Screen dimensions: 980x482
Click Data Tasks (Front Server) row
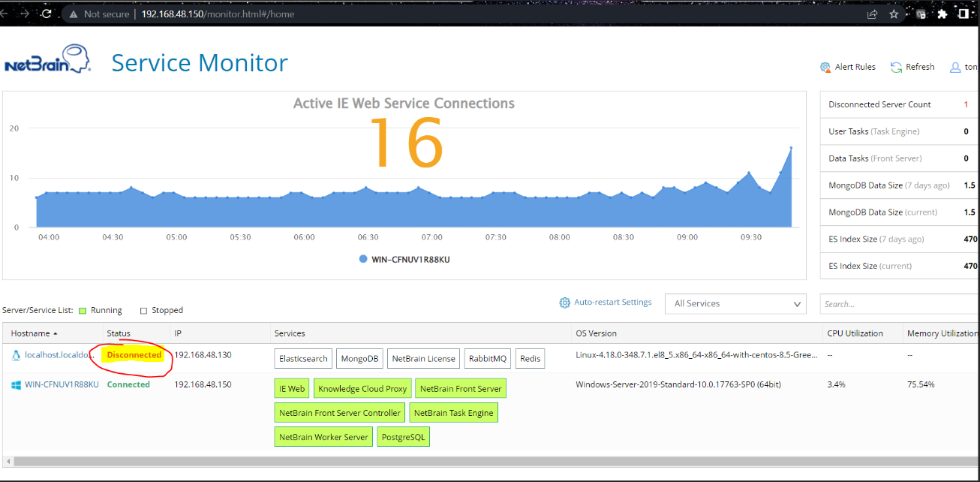click(900, 158)
